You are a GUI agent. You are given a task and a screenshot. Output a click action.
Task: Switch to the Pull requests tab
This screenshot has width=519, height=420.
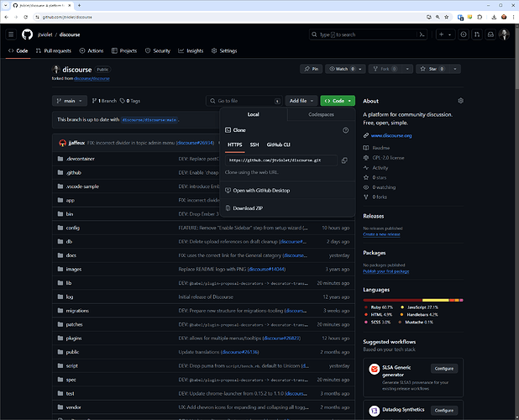pos(54,50)
